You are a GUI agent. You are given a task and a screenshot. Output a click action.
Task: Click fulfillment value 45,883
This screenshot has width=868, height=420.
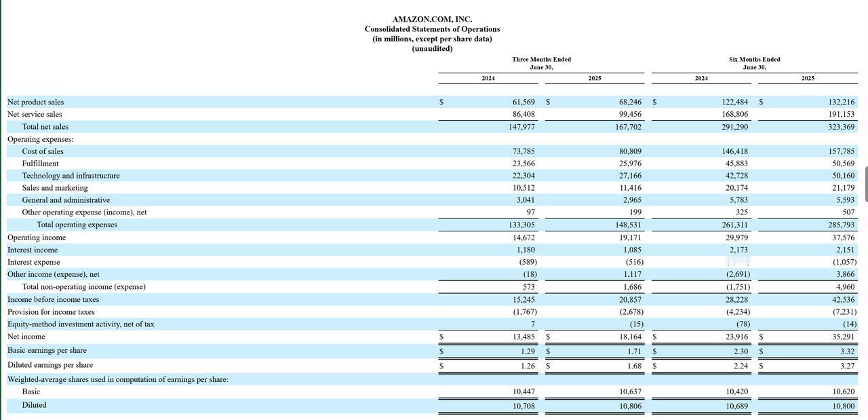click(736, 164)
